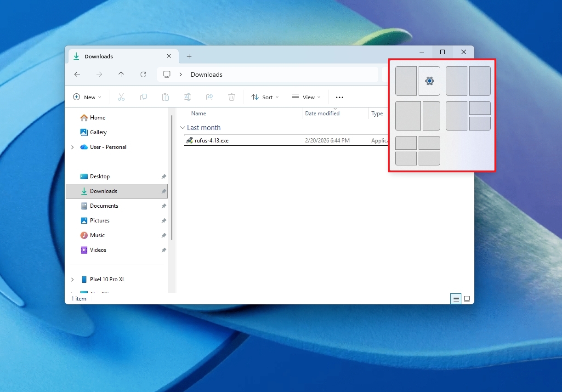The height and width of the screenshot is (392, 562).
Task: Refresh Downloads with the refresh icon
Action: pyautogui.click(x=143, y=74)
